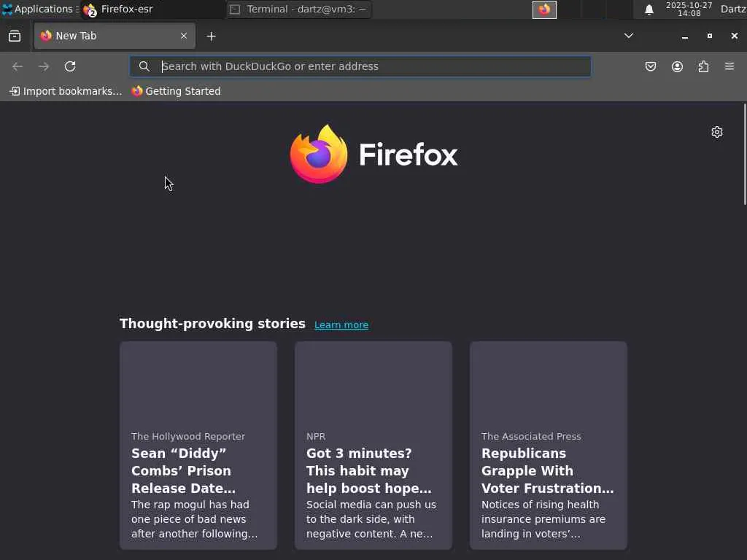Screen dimensions: 747x560
Task: Open the Applications menu in panel
Action: tap(39, 9)
